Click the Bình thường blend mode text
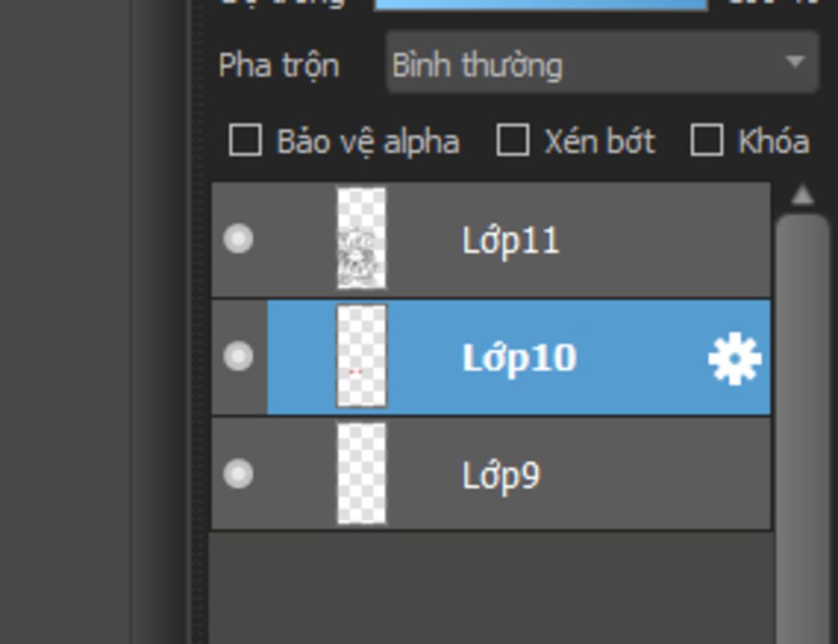 pos(477,65)
